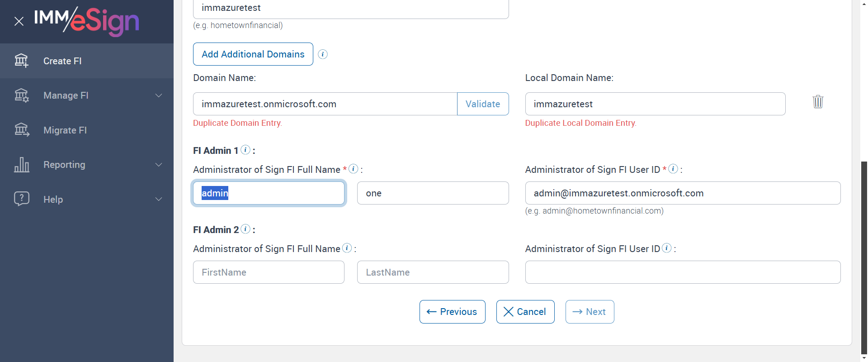Open the Create FI menu item
The height and width of the screenshot is (362, 868).
coord(62,61)
